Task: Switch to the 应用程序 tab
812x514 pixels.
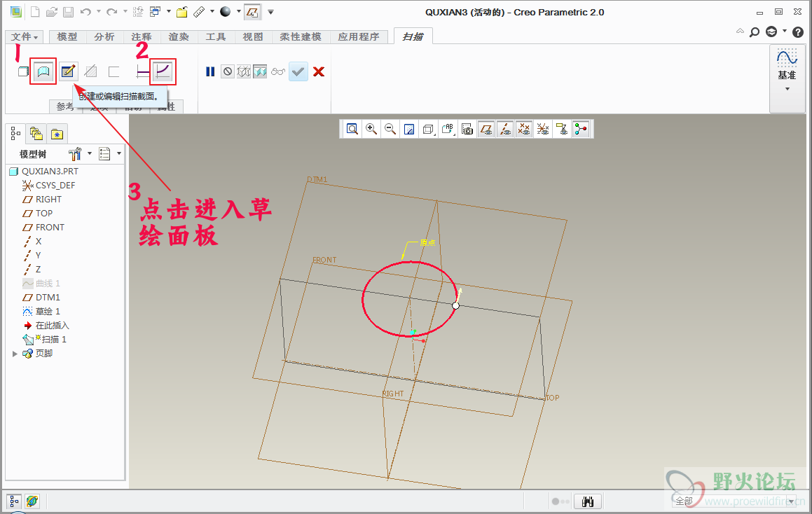Action: (359, 36)
